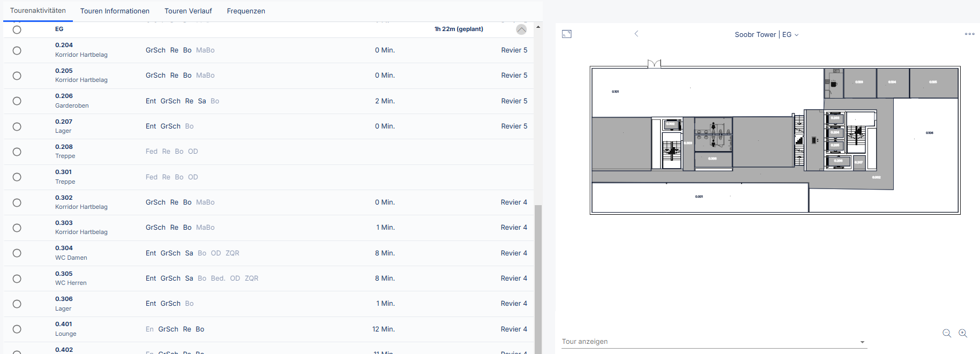Switch to Frequenzen tab

point(246,11)
